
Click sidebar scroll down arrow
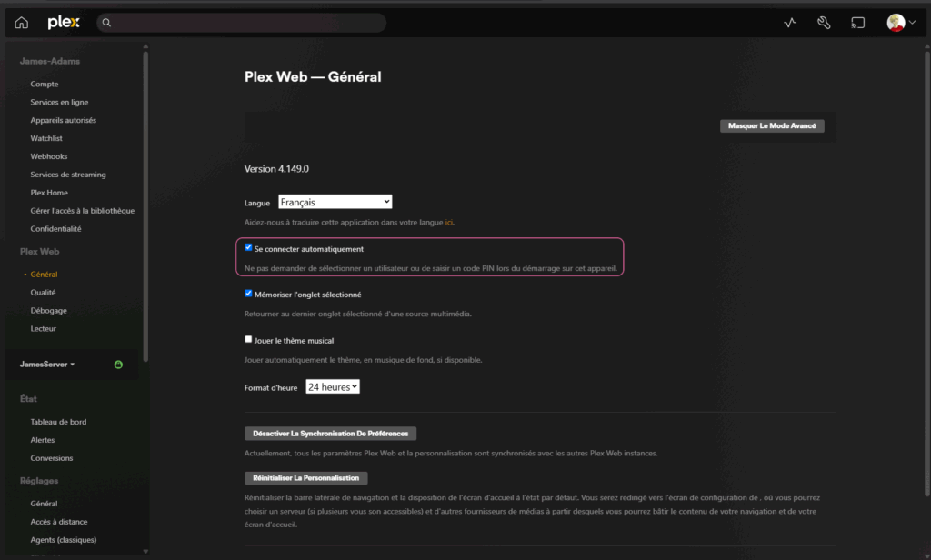pos(145,552)
